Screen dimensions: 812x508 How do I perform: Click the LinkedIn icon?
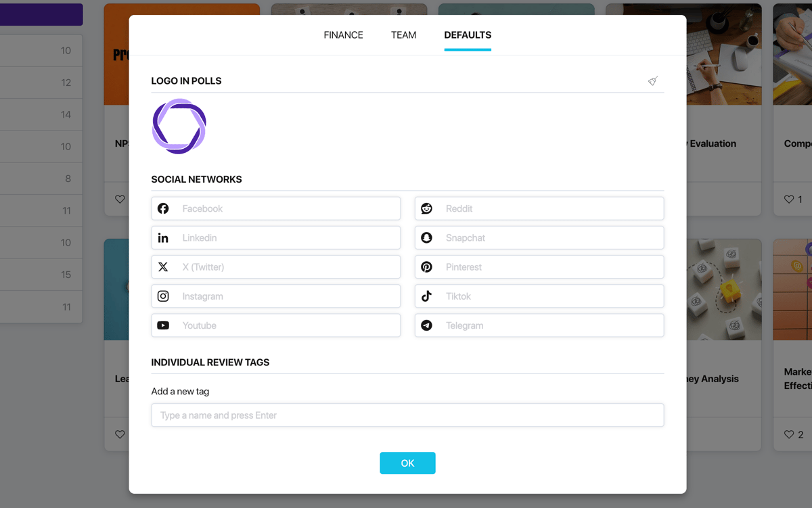tap(163, 238)
